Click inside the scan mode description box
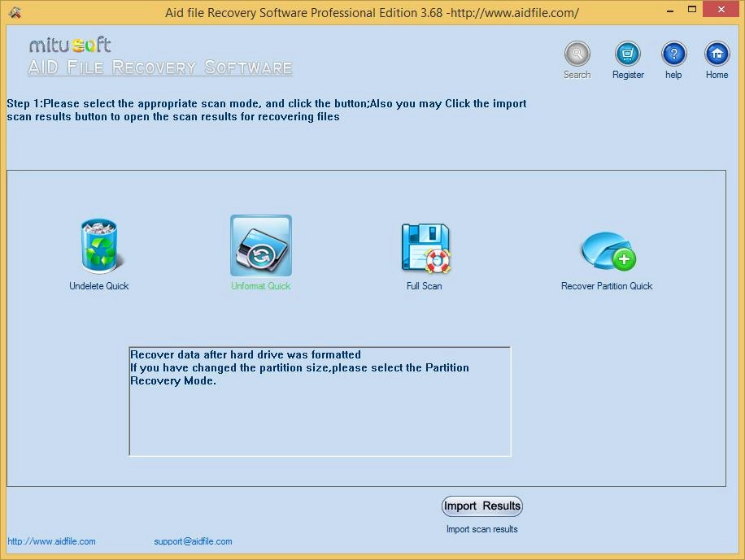This screenshot has height=560, width=745. point(320,402)
